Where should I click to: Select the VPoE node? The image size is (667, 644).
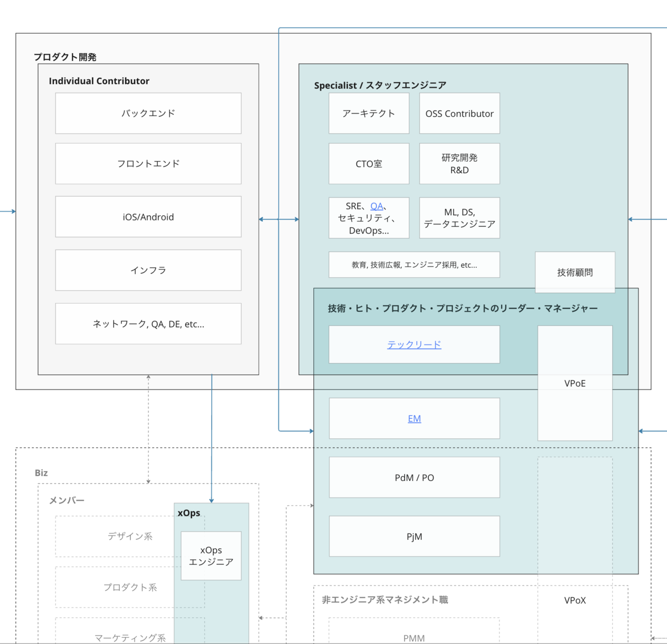575,383
